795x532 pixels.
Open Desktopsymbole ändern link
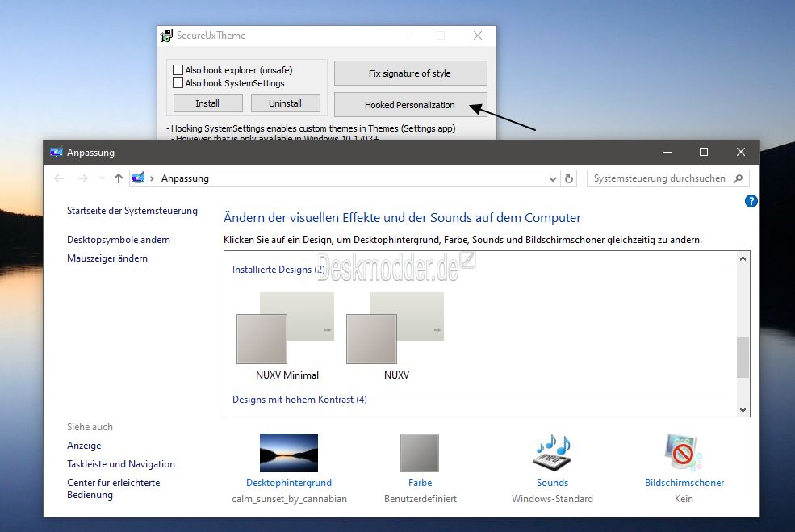tap(119, 240)
